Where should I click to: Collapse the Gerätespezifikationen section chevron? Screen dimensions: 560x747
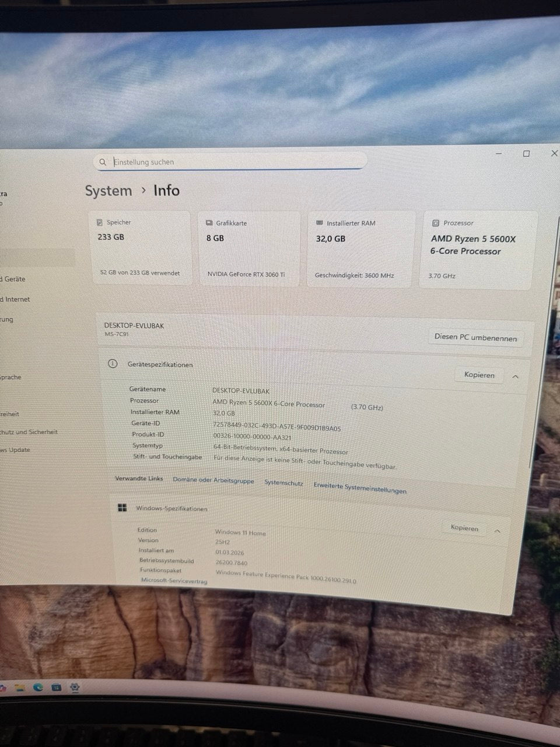point(515,376)
